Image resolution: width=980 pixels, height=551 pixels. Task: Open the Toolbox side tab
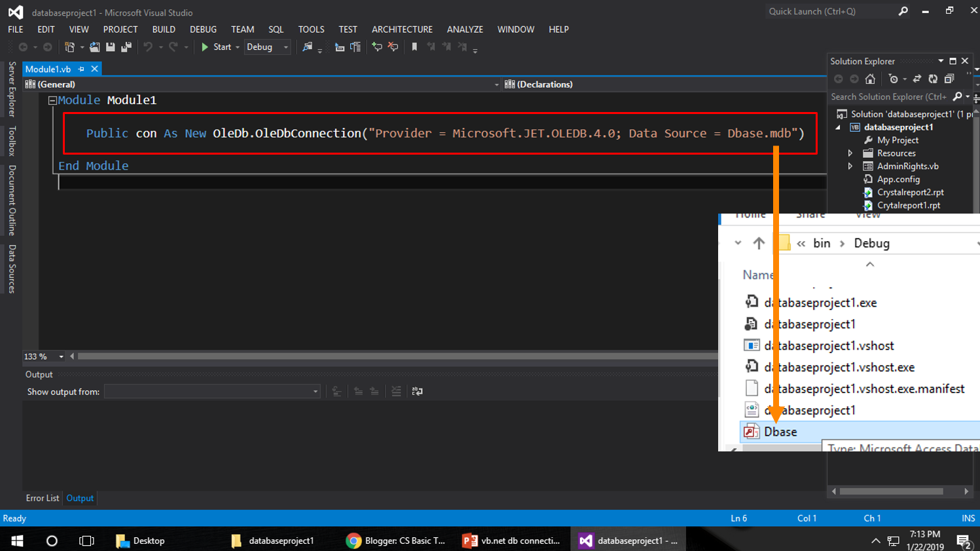(11, 141)
